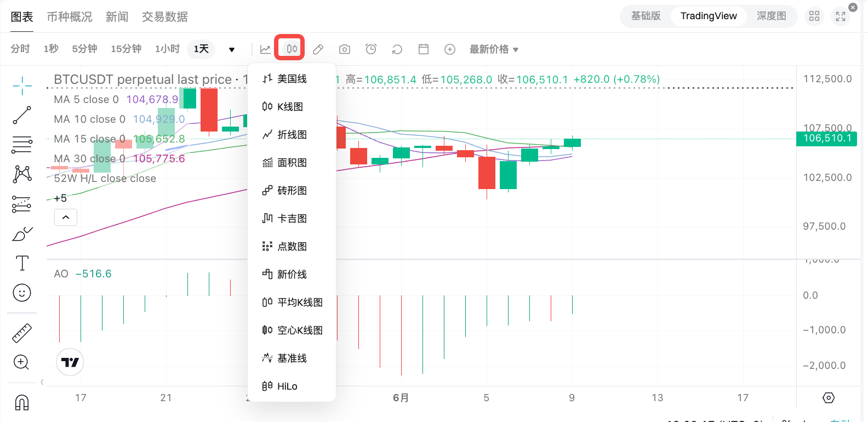Open the calendar date picker icon
The image size is (868, 422).
pyautogui.click(x=424, y=49)
